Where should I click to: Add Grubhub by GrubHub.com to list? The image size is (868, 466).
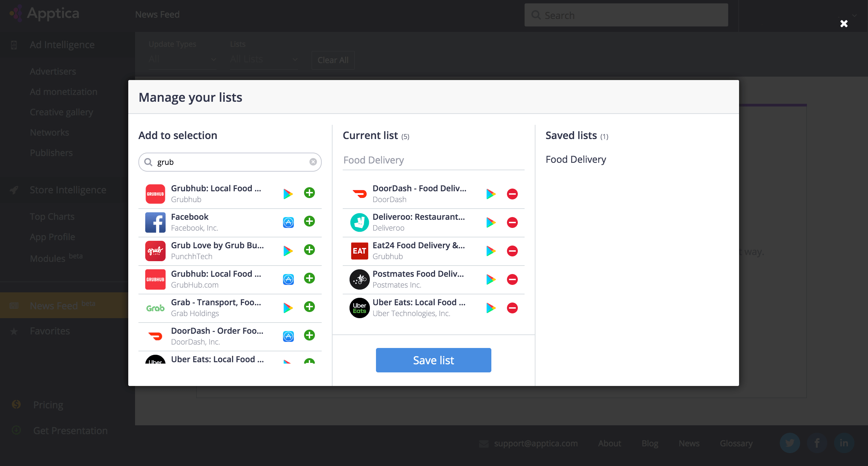coord(309,278)
